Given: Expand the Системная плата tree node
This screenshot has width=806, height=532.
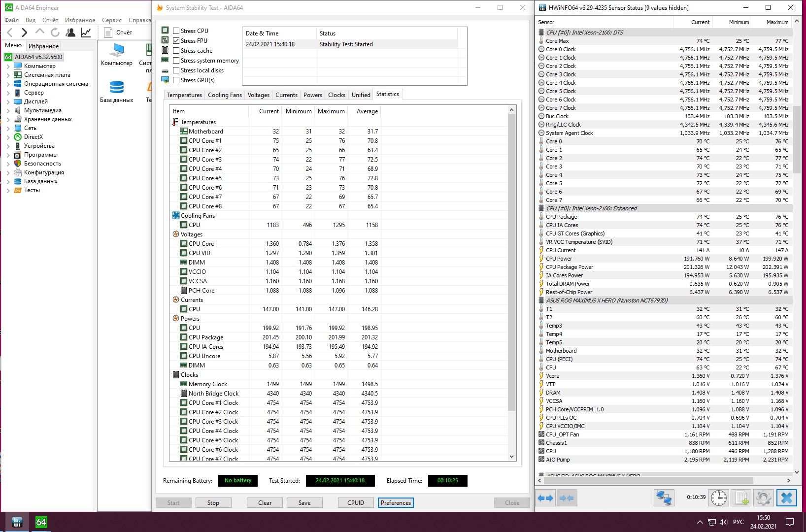Looking at the screenshot, I should (8, 75).
